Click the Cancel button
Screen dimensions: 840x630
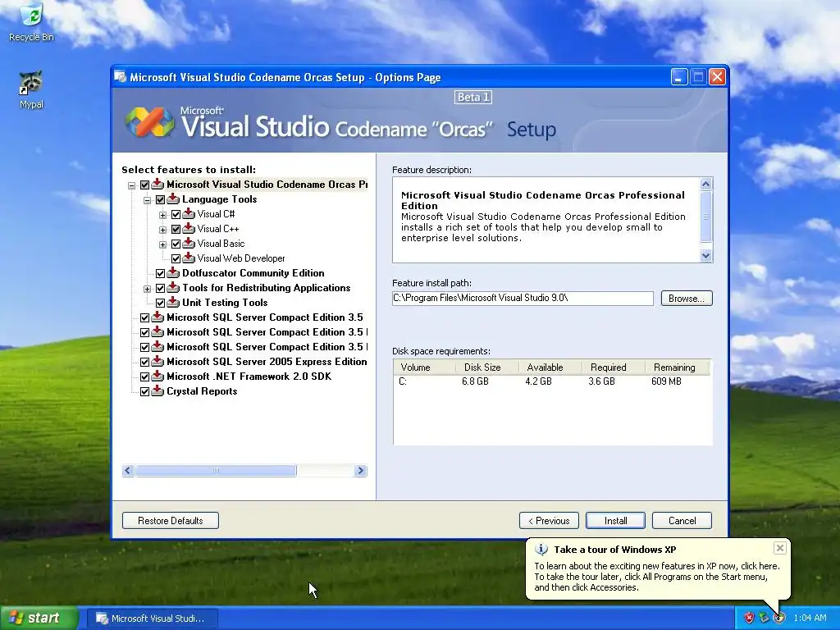pos(682,521)
